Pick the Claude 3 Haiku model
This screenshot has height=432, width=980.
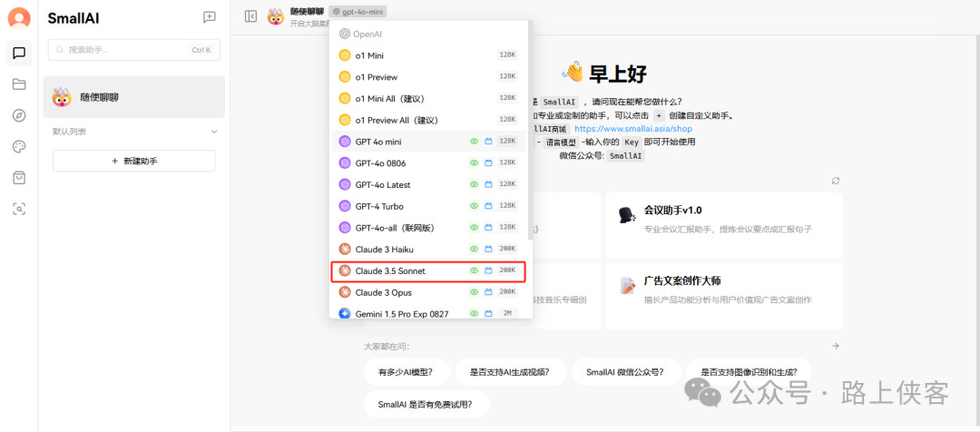coord(428,249)
